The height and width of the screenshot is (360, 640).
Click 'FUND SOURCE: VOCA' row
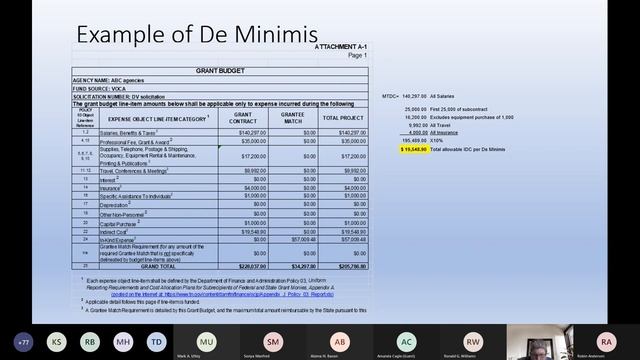[220, 89]
